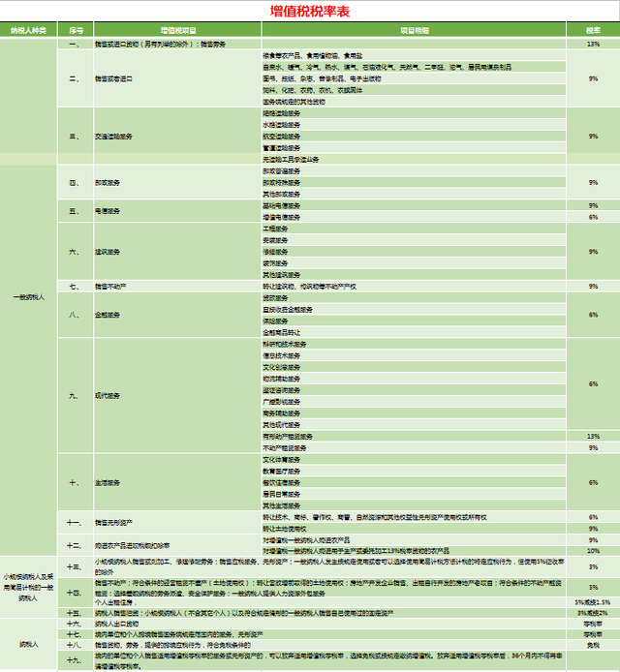This screenshot has height=672, width=620.
Task: Click the 保险服务 detail cell
Action: pos(415,321)
